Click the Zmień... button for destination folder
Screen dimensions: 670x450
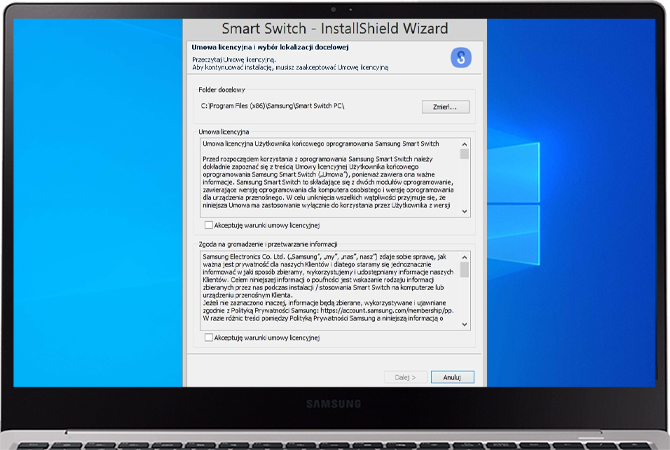(x=446, y=107)
